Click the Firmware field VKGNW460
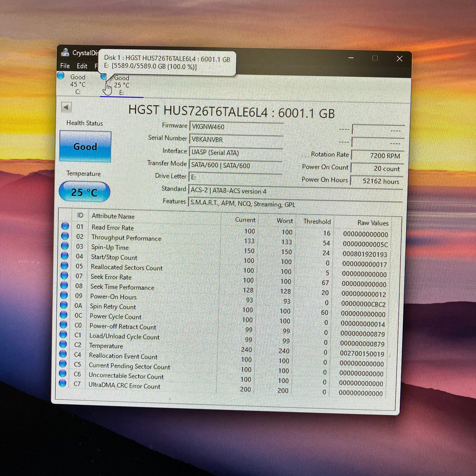The image size is (476, 476). pos(236,127)
